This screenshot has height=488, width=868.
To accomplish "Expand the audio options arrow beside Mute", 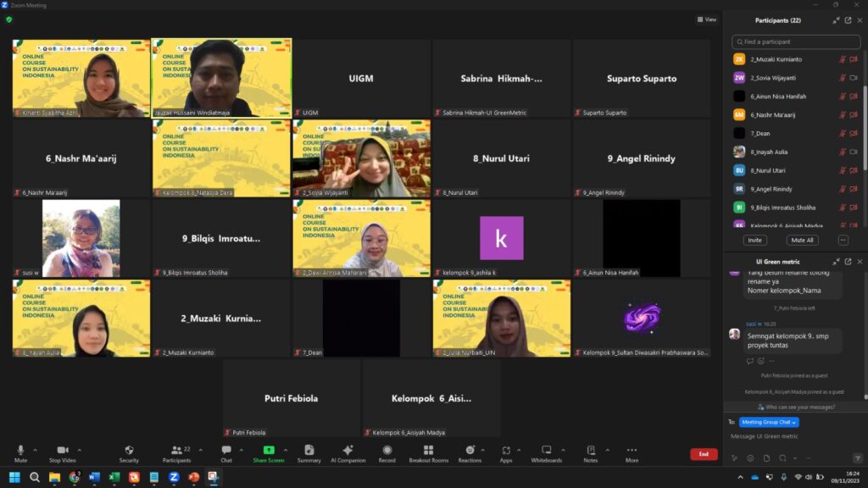I will click(35, 450).
